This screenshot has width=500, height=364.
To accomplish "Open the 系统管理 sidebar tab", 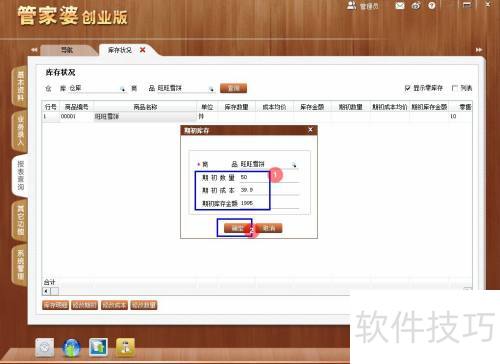I will 20,265.
